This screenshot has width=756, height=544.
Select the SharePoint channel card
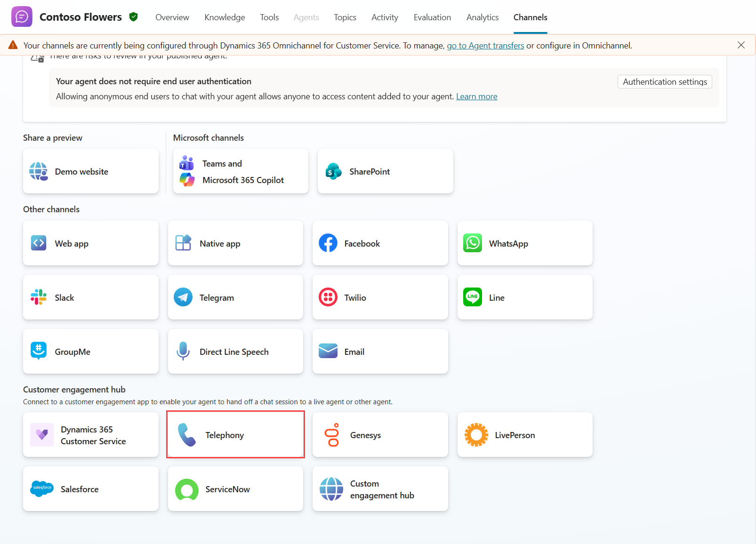[x=386, y=171]
